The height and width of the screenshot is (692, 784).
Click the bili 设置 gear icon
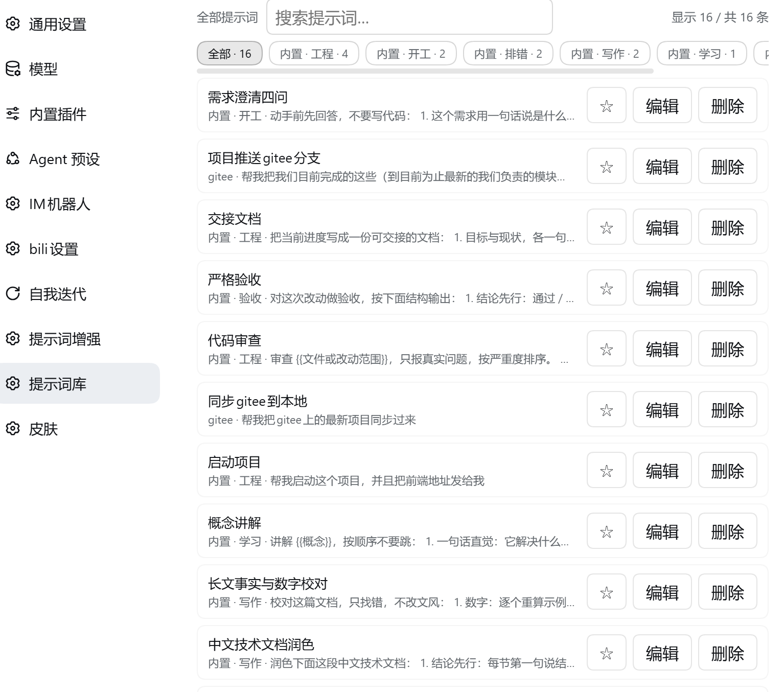coord(13,248)
